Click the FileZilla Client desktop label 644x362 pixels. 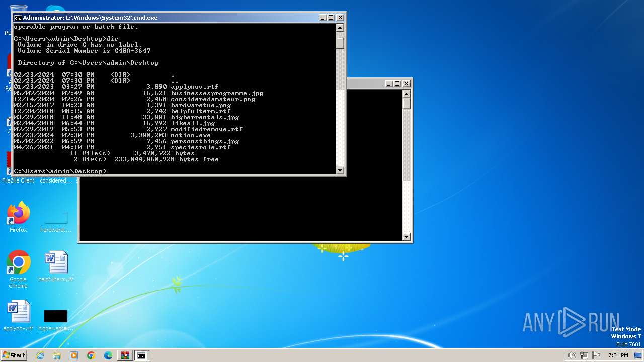(18, 180)
